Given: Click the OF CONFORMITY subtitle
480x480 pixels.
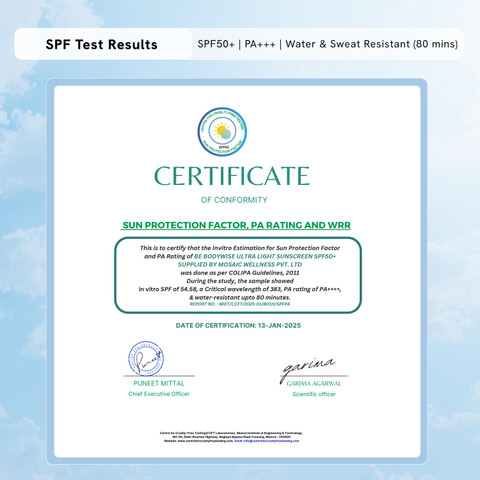Looking at the screenshot, I should [234, 200].
